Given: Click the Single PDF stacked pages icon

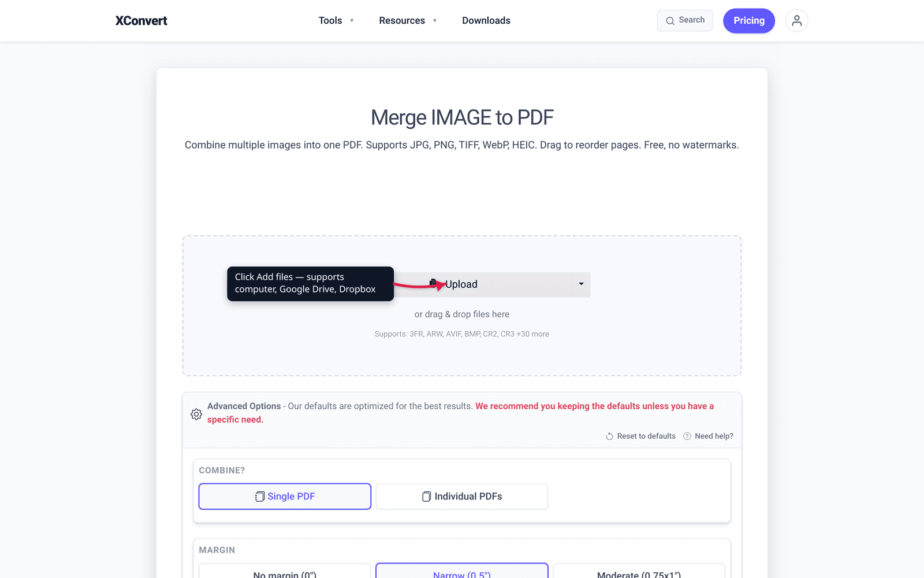Looking at the screenshot, I should click(x=260, y=497).
